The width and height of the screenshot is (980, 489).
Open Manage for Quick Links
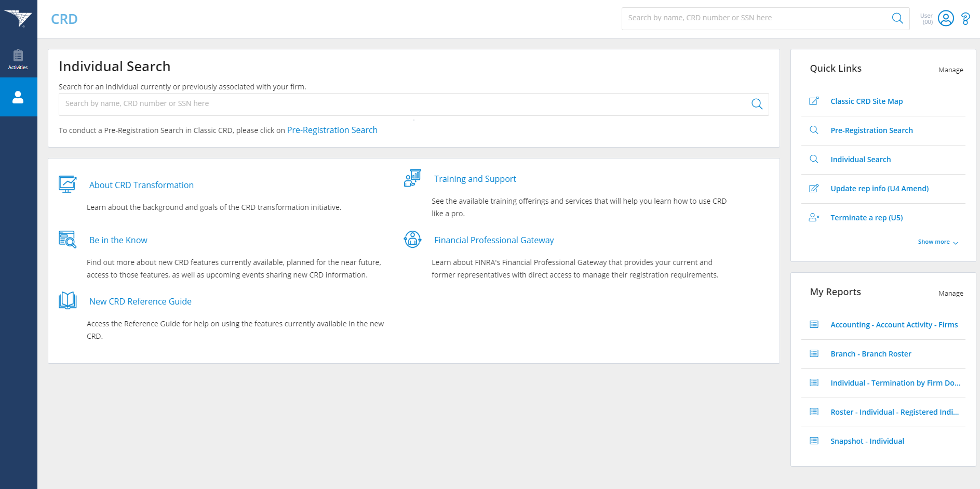[x=950, y=70]
